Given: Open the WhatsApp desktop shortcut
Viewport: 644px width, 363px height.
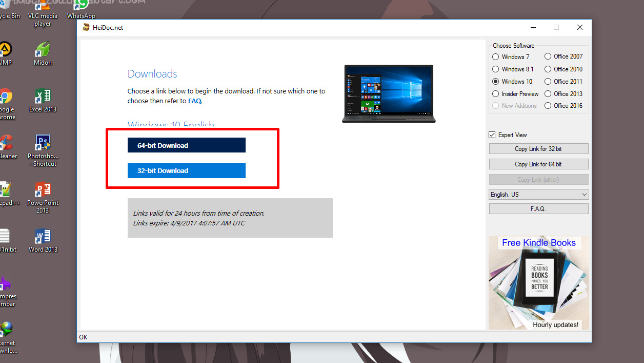Looking at the screenshot, I should (x=81, y=6).
